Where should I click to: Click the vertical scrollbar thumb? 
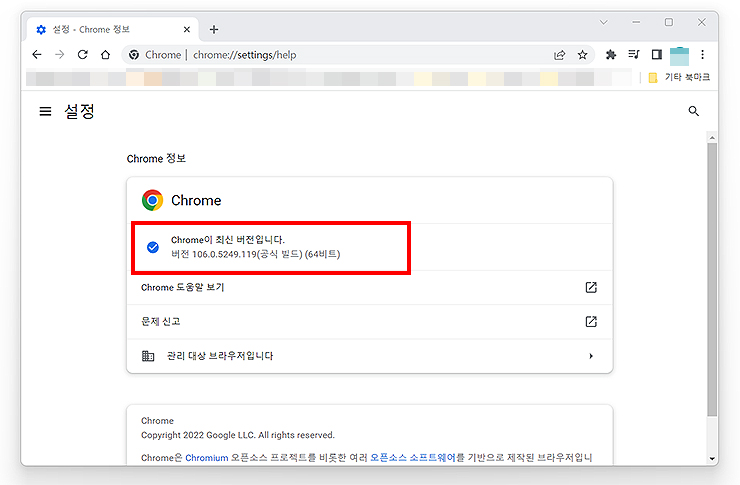coord(712,279)
